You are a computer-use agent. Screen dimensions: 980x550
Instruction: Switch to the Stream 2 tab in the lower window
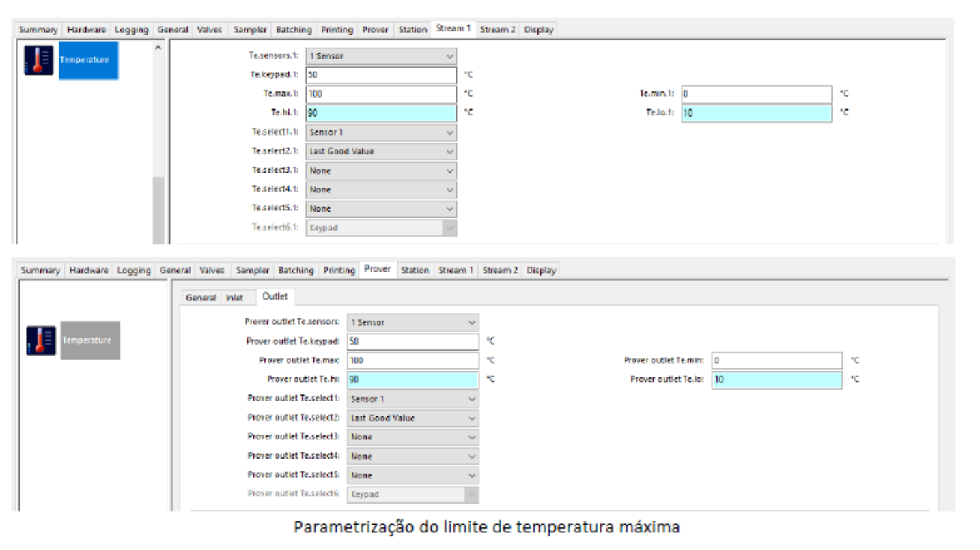pyautogui.click(x=500, y=271)
